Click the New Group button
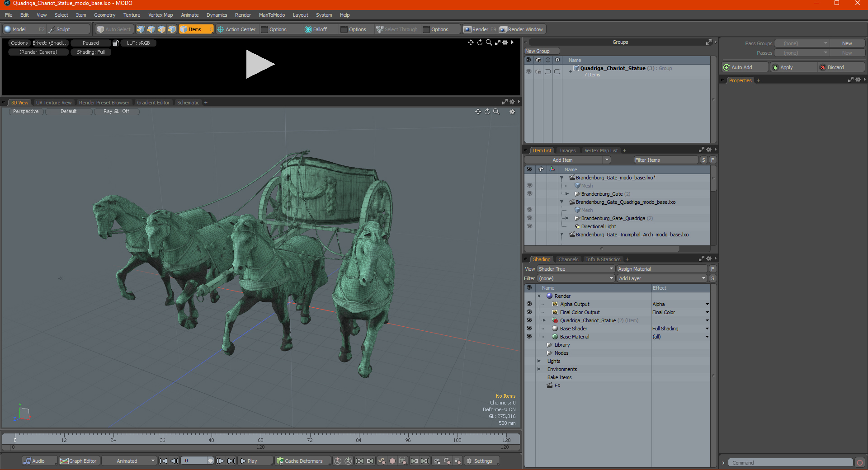868x470 pixels. click(542, 51)
